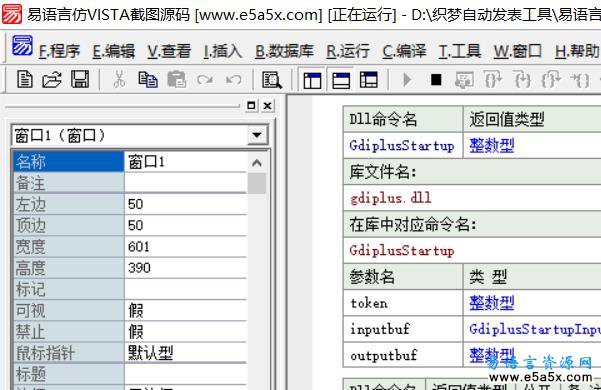Click the Paste clipboard icon
Viewport: 601px width, 390px height.
point(176,80)
